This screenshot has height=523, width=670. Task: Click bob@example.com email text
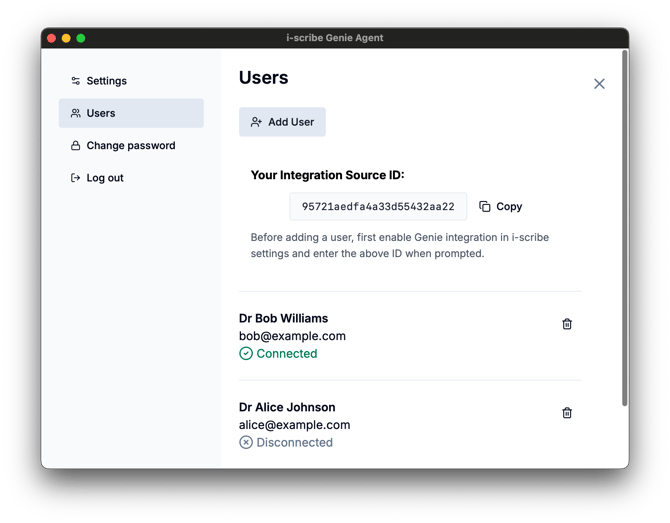coord(292,336)
